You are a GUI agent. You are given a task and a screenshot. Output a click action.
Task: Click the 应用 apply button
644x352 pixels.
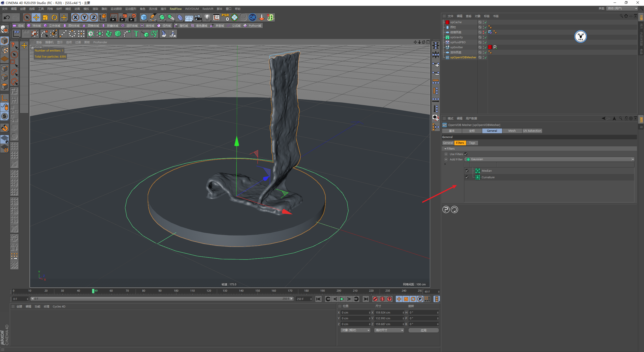click(x=423, y=330)
